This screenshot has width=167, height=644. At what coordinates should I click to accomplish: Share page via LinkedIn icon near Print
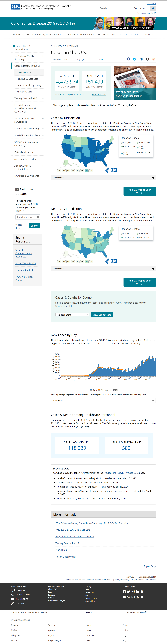tap(141, 59)
